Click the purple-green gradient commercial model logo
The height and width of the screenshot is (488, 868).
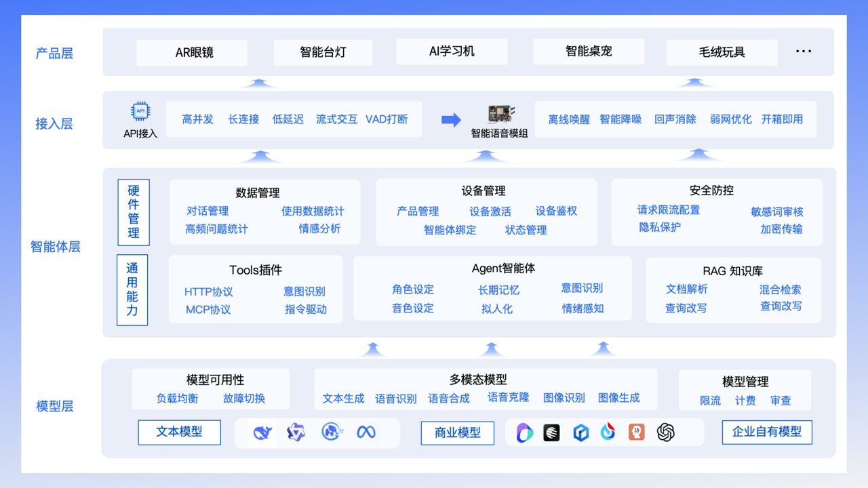[524, 432]
